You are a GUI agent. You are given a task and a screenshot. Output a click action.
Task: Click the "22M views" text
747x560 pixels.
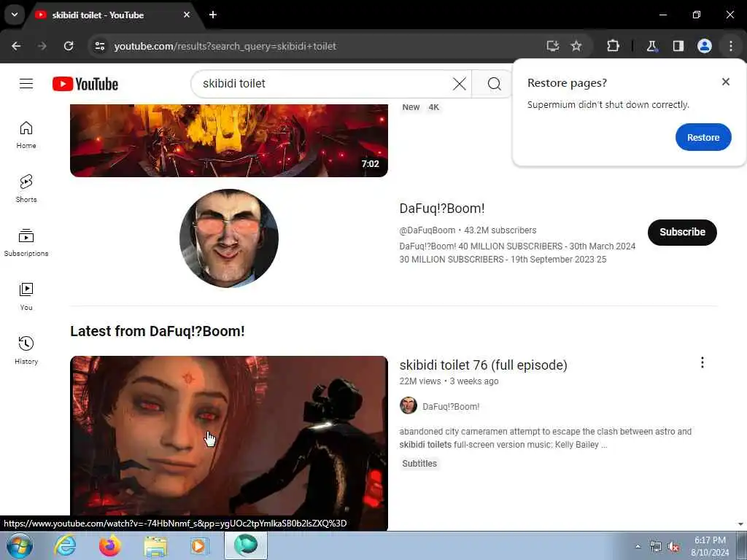pos(420,381)
